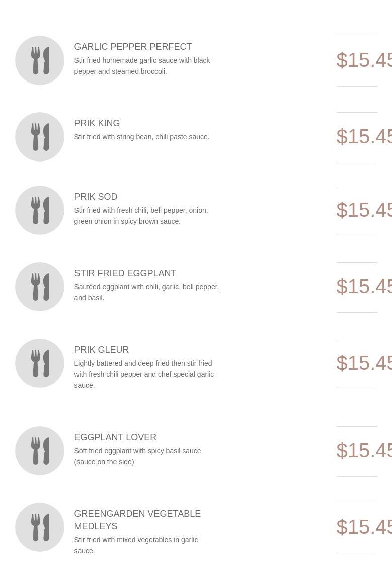Open the Prik Sod item heading

(x=96, y=197)
